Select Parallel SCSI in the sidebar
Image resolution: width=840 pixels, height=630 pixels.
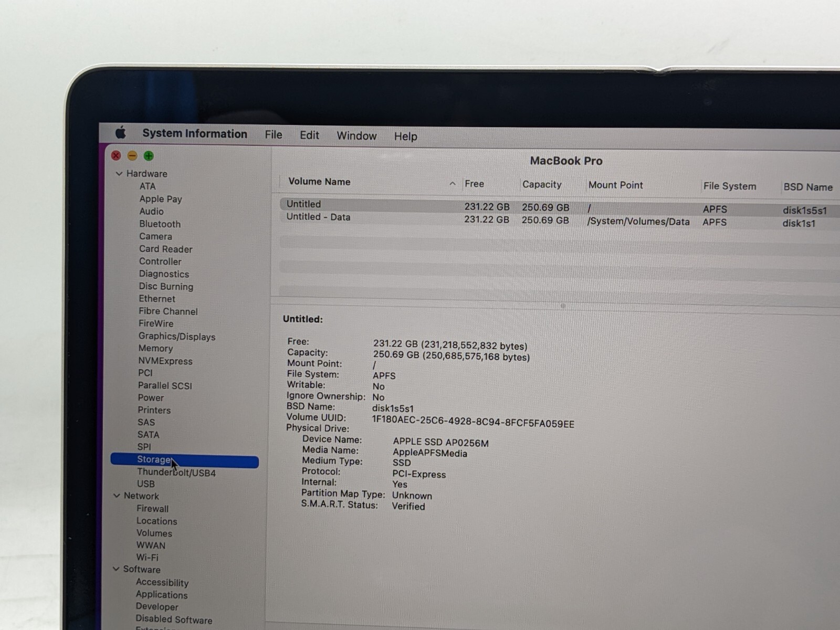[x=165, y=385]
